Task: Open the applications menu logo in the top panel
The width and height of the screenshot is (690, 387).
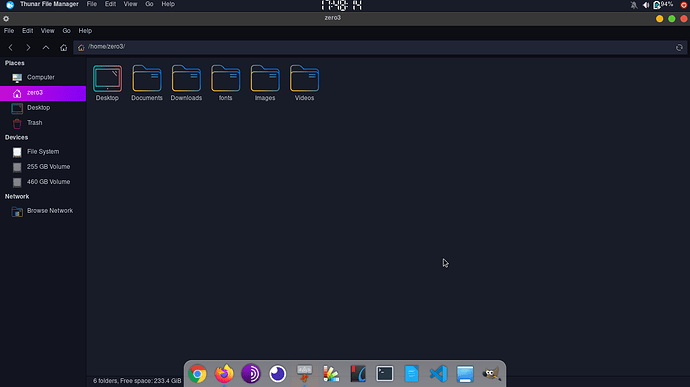Action: (x=10, y=4)
